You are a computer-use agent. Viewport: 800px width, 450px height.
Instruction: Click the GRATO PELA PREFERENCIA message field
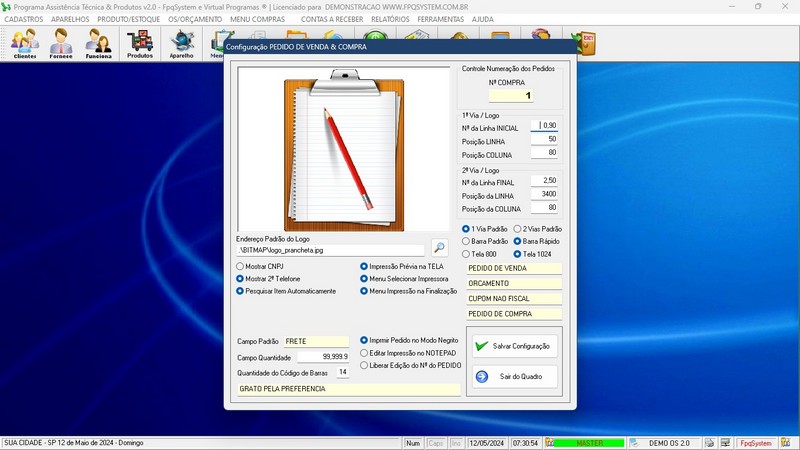click(348, 389)
